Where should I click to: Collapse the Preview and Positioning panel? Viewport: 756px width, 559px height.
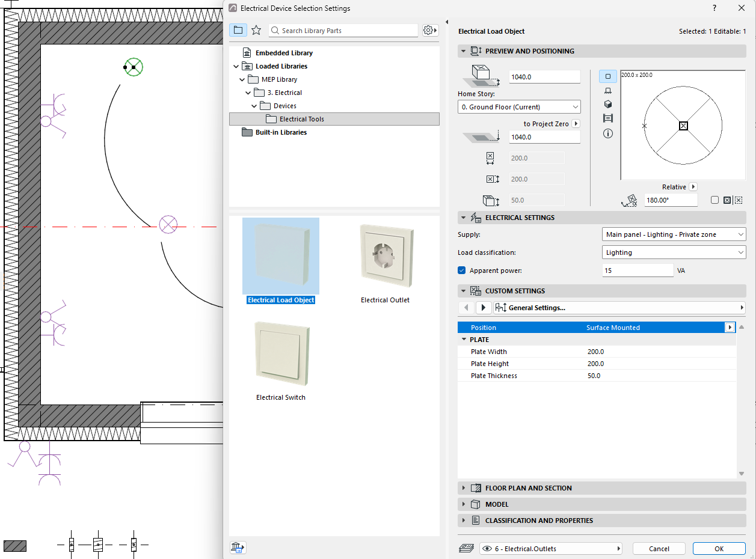[463, 51]
